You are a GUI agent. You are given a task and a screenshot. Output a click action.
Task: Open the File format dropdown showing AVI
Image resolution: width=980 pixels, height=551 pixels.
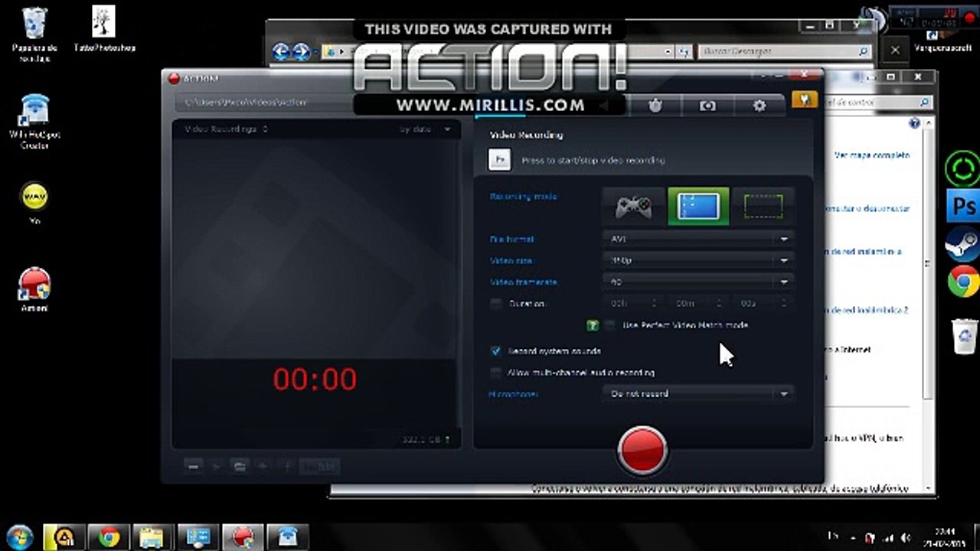(698, 239)
